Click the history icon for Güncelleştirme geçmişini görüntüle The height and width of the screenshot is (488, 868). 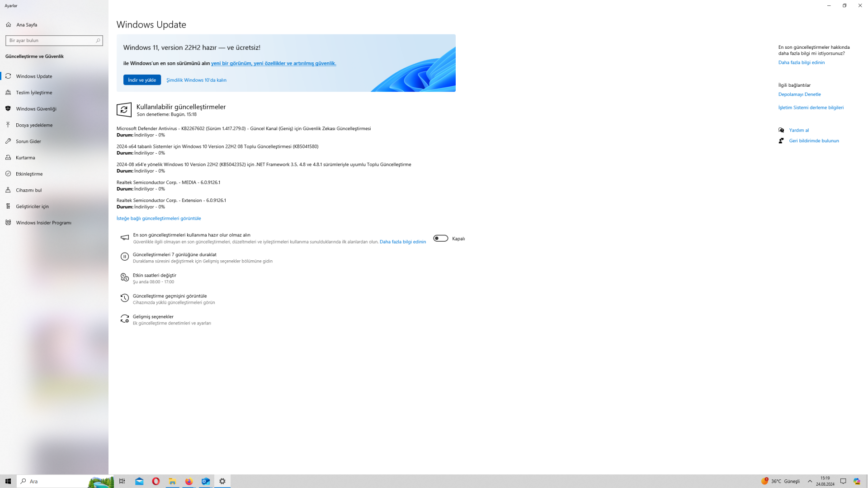(125, 298)
